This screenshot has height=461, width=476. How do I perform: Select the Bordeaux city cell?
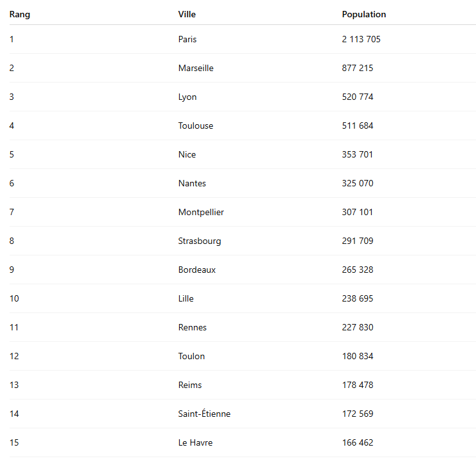(197, 270)
